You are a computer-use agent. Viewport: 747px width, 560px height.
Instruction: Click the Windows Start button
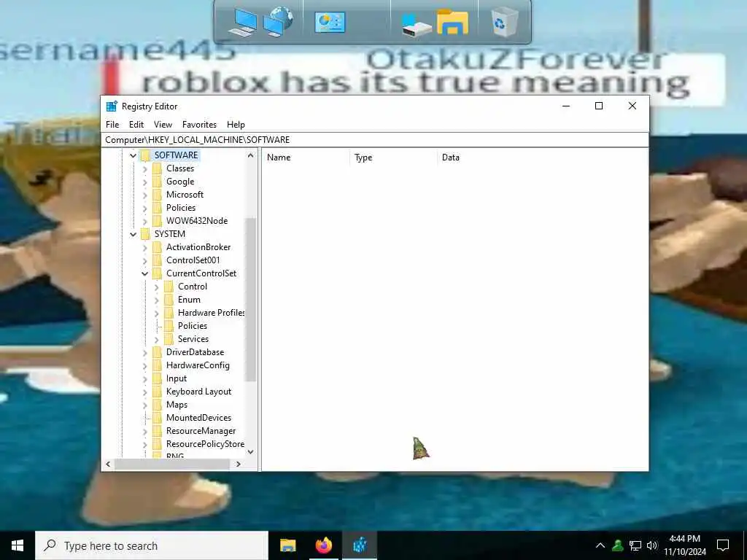[18, 545]
